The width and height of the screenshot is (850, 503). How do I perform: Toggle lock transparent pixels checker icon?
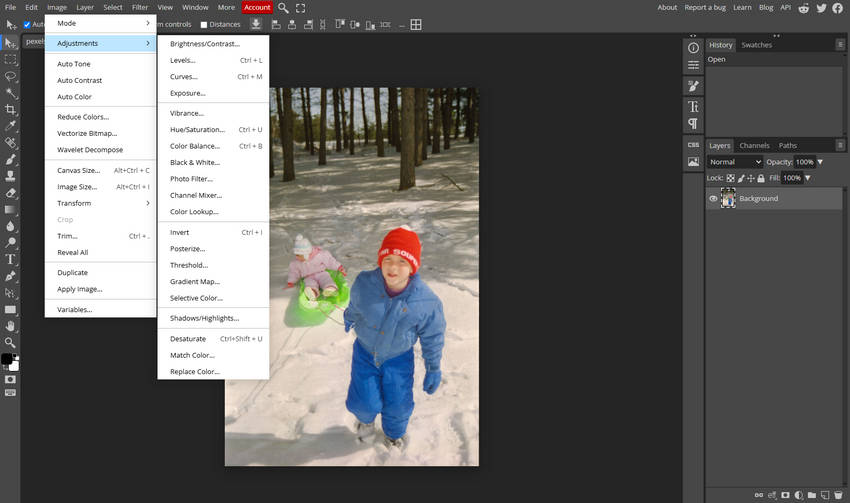point(730,178)
